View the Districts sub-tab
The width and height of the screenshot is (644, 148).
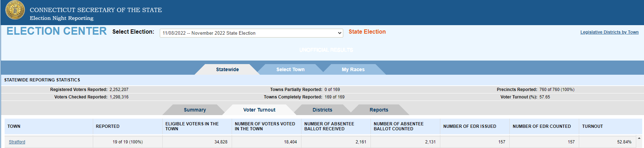coord(322,110)
